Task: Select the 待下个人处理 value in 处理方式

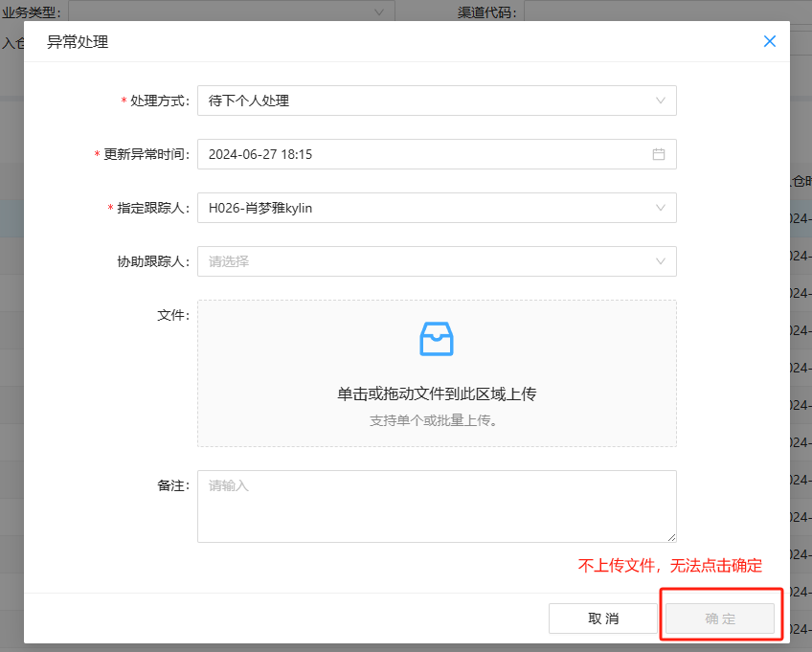Action: pos(249,101)
